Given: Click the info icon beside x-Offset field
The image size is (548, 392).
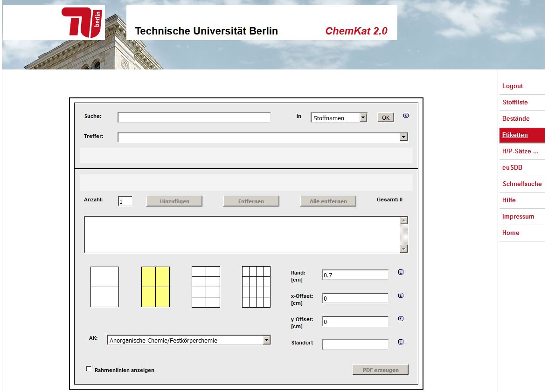Looking at the screenshot, I should click(401, 296).
